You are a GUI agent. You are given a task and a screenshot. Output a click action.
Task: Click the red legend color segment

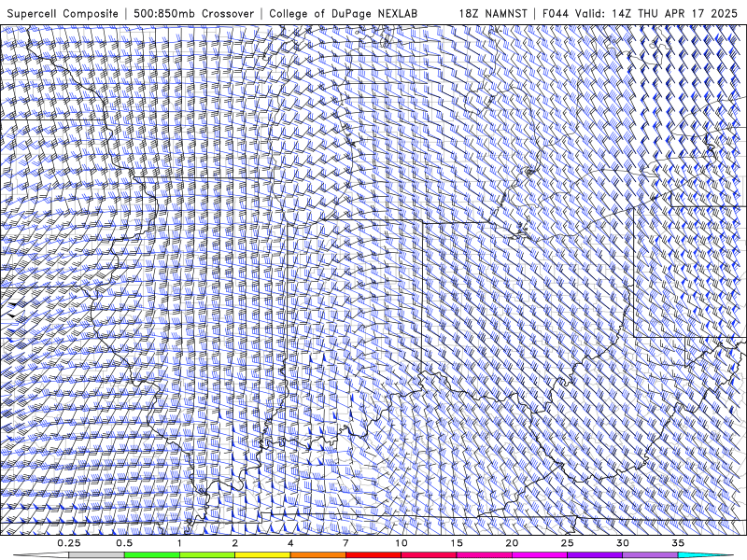[x=373, y=555]
